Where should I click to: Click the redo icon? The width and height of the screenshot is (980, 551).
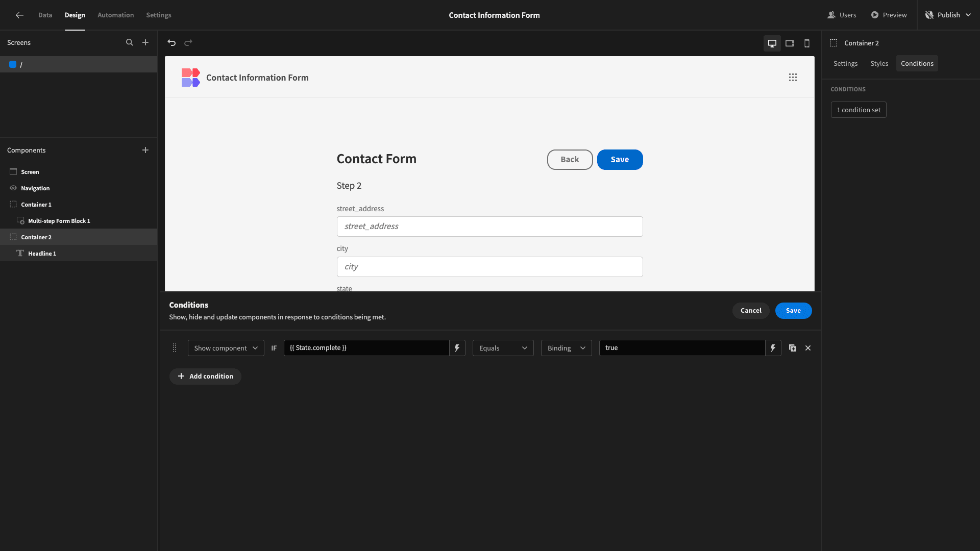188,43
